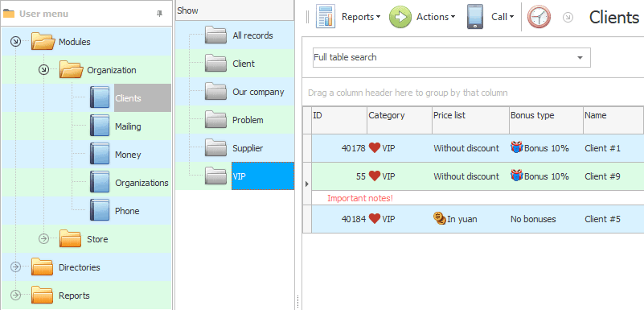The image size is (644, 310).
Task: Expand the Directories folder node
Action: click(15, 267)
